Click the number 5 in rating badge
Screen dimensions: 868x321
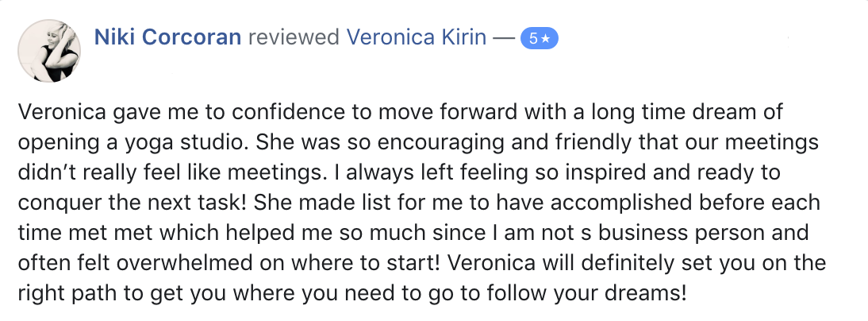coord(533,38)
